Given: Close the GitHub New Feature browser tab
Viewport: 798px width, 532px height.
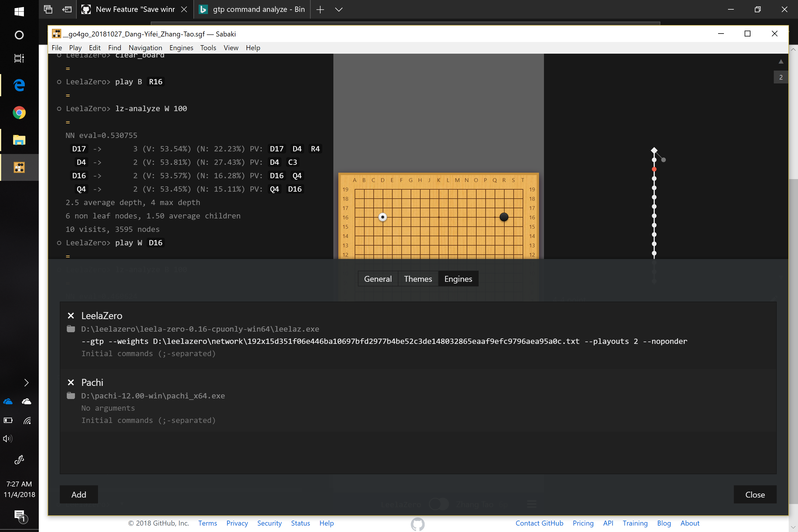Looking at the screenshot, I should point(184,10).
